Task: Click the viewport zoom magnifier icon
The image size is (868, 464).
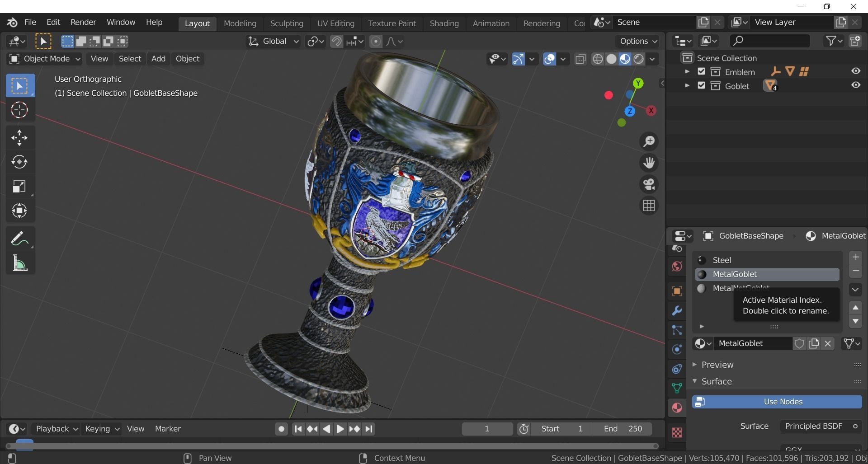Action: (x=649, y=141)
